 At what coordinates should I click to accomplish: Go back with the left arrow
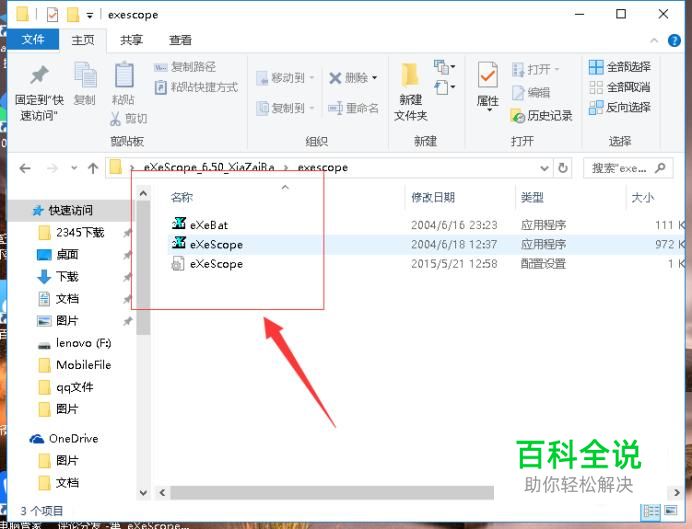point(25,168)
